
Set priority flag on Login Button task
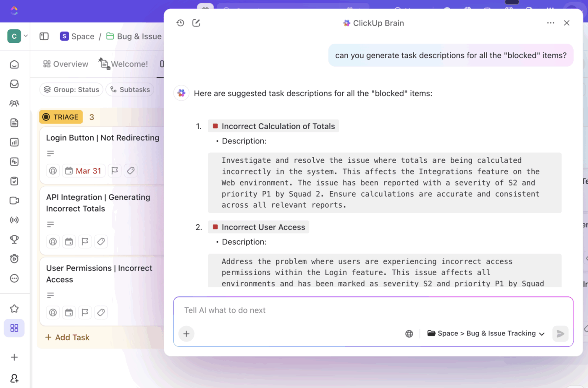pos(114,171)
